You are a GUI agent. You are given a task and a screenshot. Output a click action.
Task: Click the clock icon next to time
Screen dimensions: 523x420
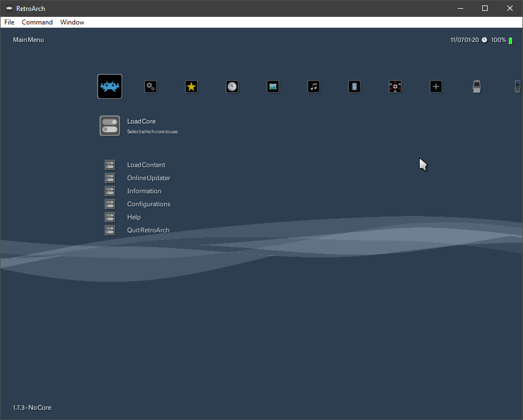coord(484,40)
